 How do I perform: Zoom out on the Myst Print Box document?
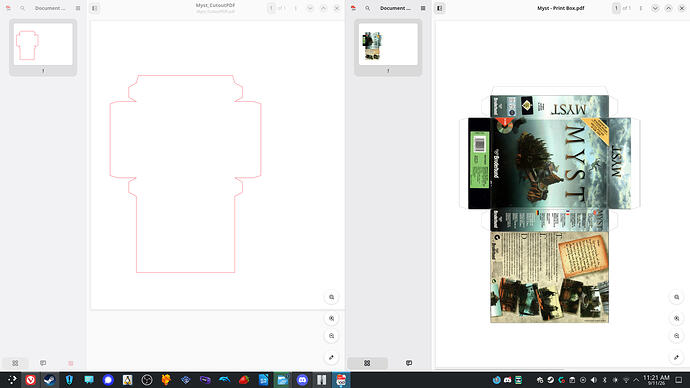tap(676, 336)
